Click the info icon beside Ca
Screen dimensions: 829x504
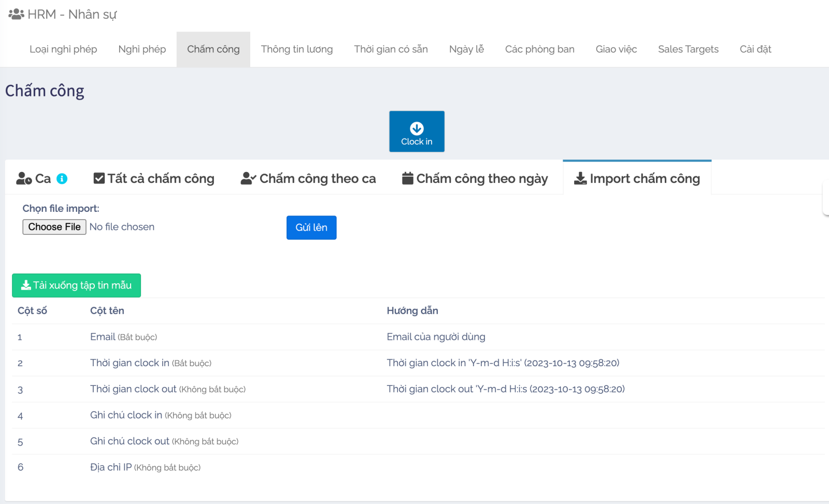(62, 179)
